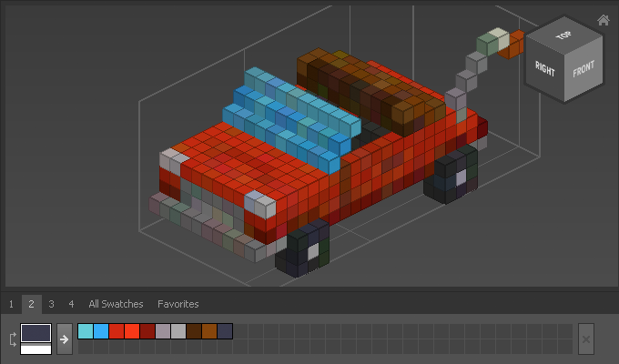This screenshot has height=364, width=619.
Task: Click the delete swatch X button
Action: pyautogui.click(x=586, y=339)
